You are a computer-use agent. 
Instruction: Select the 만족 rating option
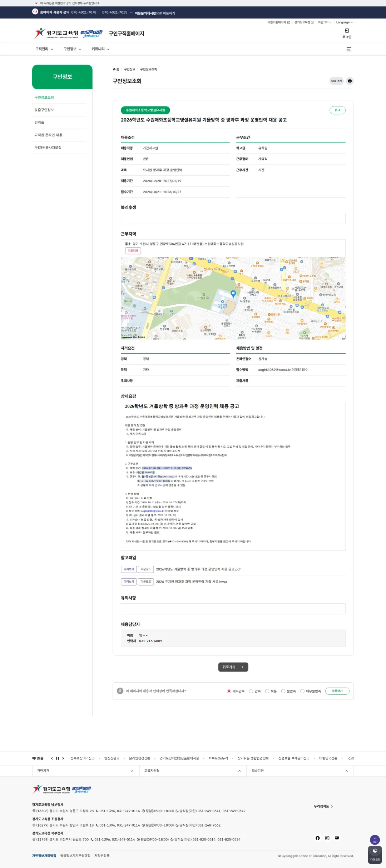[251, 691]
